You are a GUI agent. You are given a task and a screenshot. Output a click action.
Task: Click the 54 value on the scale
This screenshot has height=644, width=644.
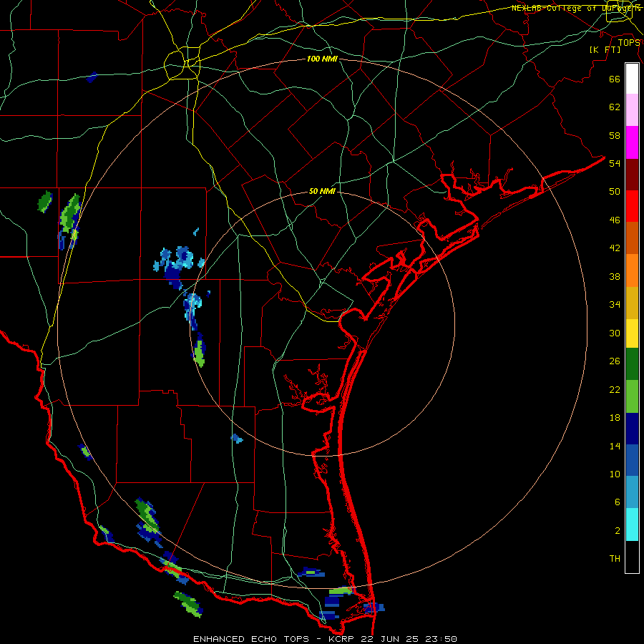(x=615, y=163)
